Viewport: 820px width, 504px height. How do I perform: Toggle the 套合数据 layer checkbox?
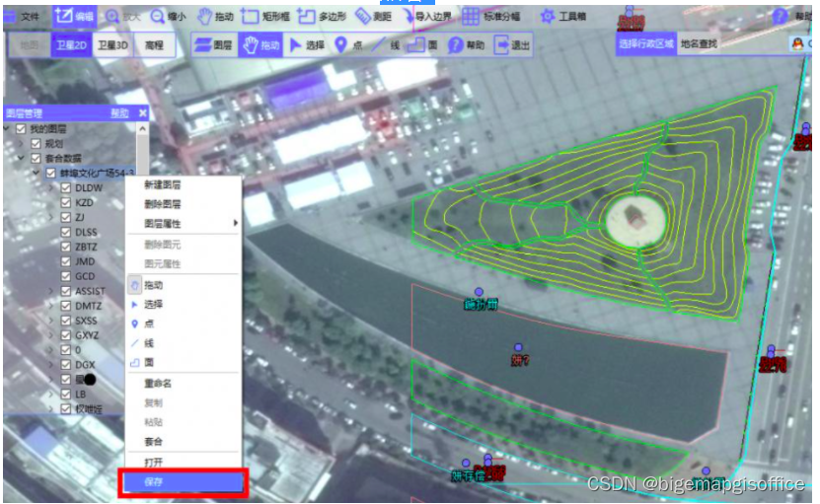pos(36,158)
